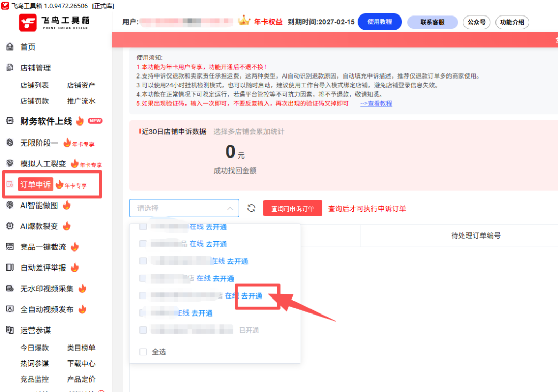Check the first store checkbox in the list

143,226
